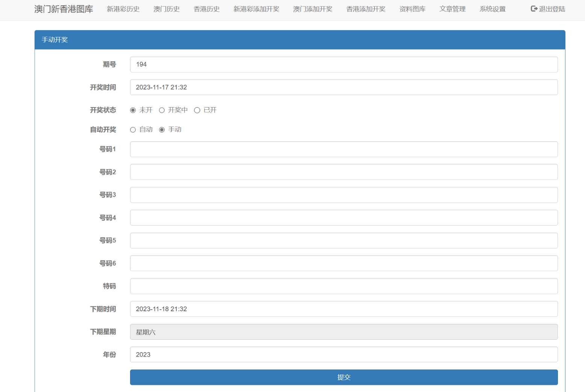The image size is (585, 392).
Task: Open the 资料图库 menu item
Action: pyautogui.click(x=412, y=9)
